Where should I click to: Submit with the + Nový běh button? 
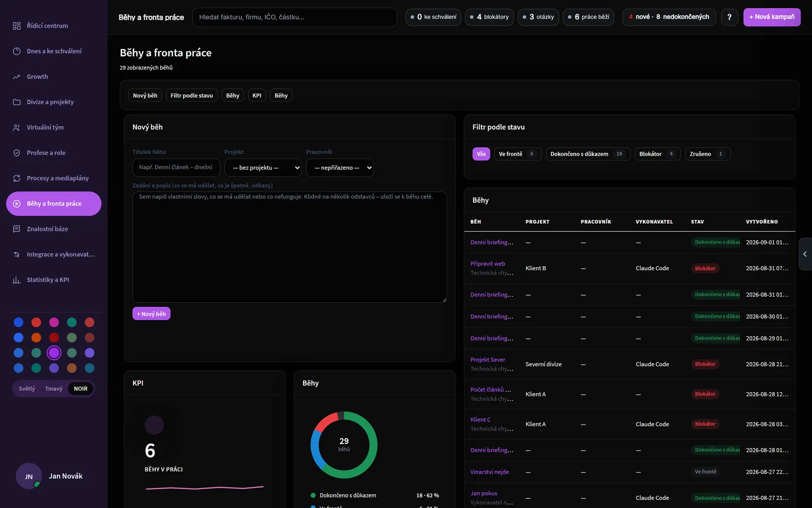(151, 314)
